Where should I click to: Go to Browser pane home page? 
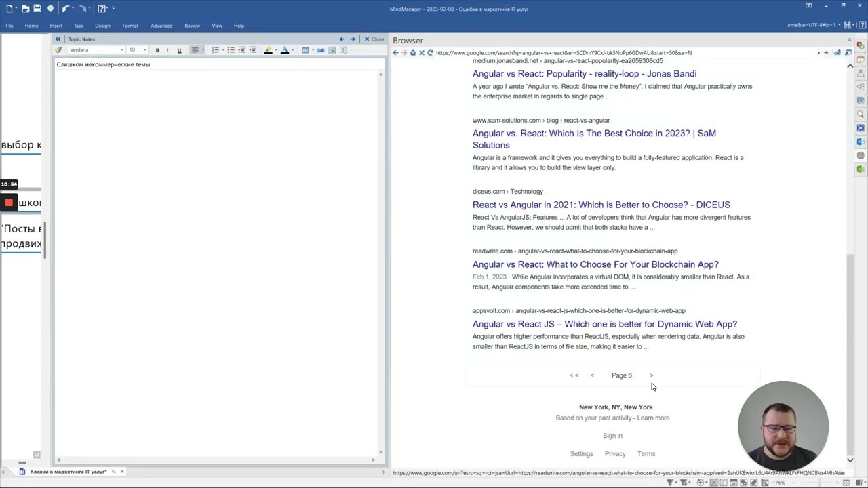click(413, 53)
